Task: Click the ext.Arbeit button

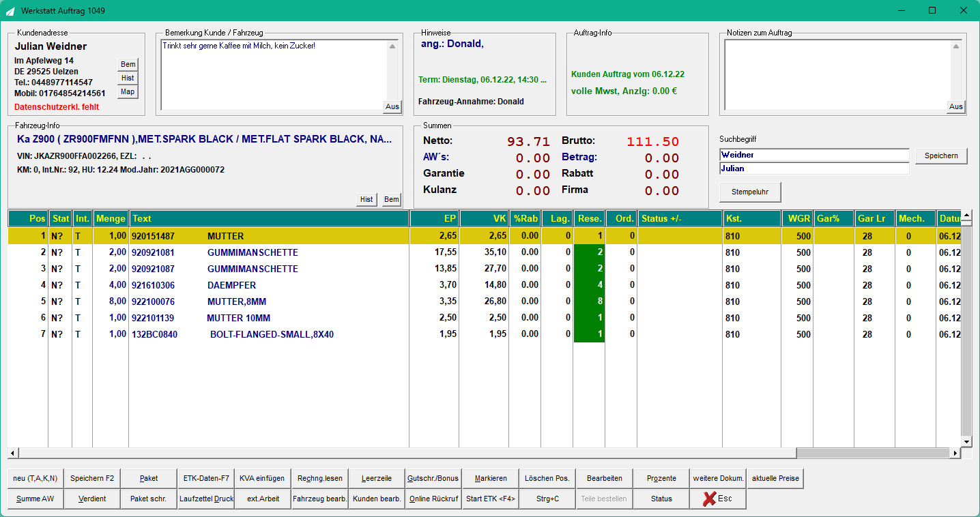Action: [263, 499]
